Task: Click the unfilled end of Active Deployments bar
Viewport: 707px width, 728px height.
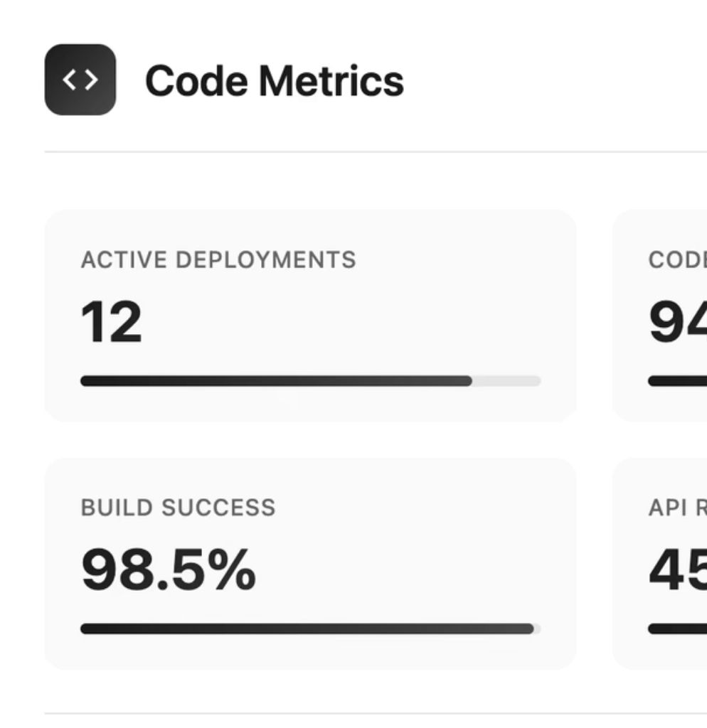Action: pyautogui.click(x=506, y=381)
